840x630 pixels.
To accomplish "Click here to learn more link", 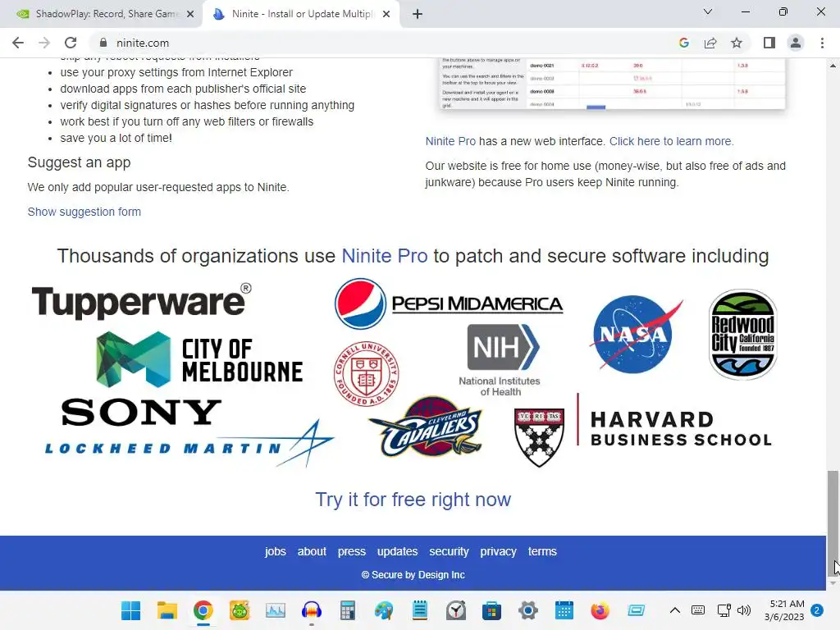I will coord(671,141).
